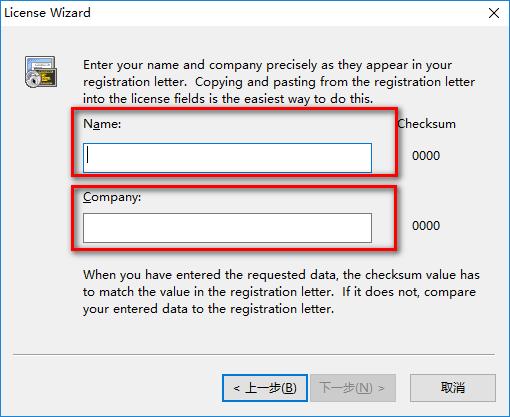Click the "your entered data" line
Screen dimensions: 510x417
click(208, 309)
